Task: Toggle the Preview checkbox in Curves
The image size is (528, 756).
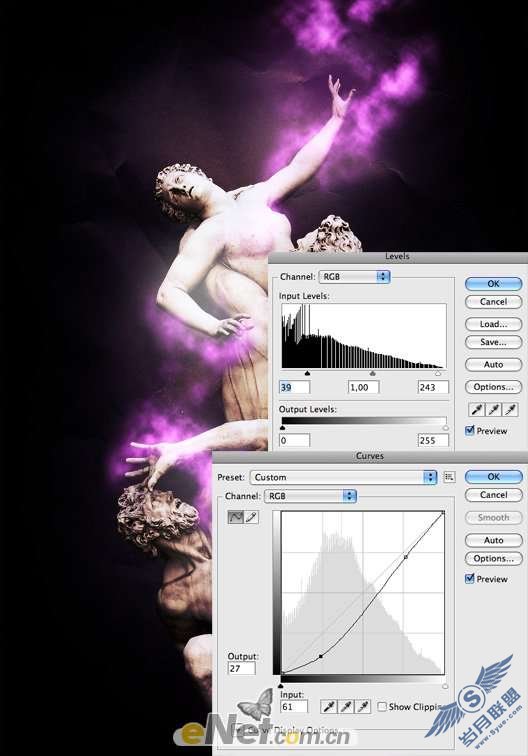Action: (x=470, y=578)
